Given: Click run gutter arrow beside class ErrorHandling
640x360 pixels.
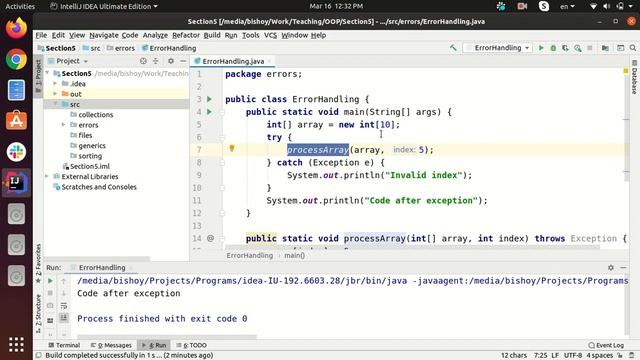Looking at the screenshot, I should coord(209,99).
